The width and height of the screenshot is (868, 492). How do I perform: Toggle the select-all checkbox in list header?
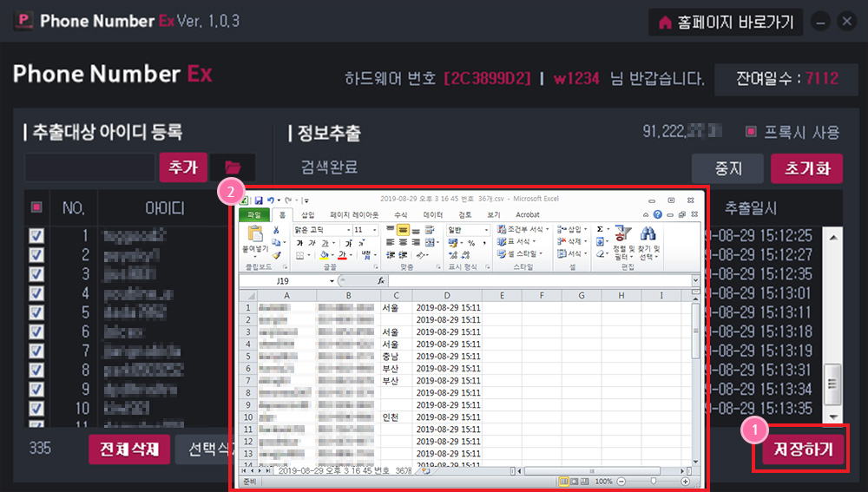coord(36,207)
